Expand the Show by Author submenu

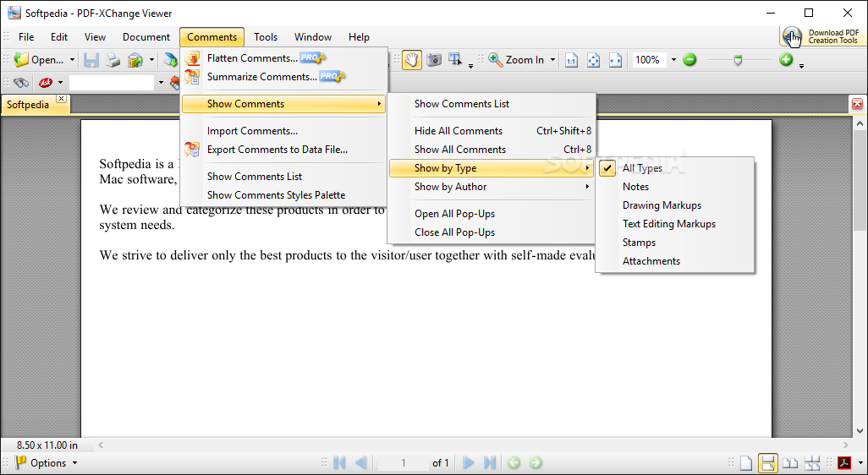pos(491,187)
